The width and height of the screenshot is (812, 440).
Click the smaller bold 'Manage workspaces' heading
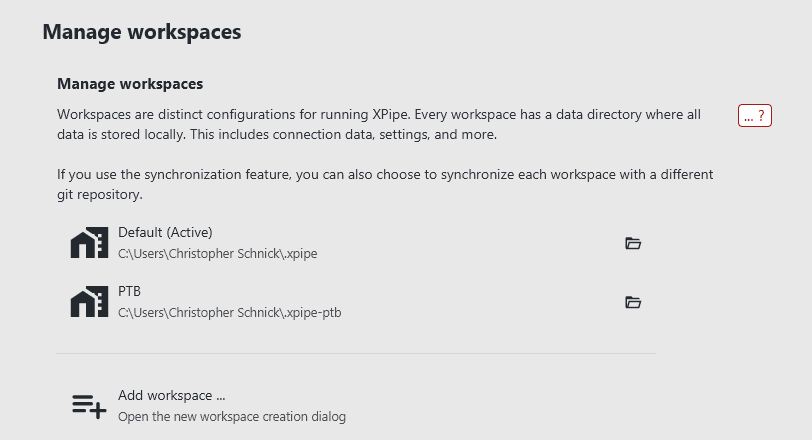coord(130,84)
